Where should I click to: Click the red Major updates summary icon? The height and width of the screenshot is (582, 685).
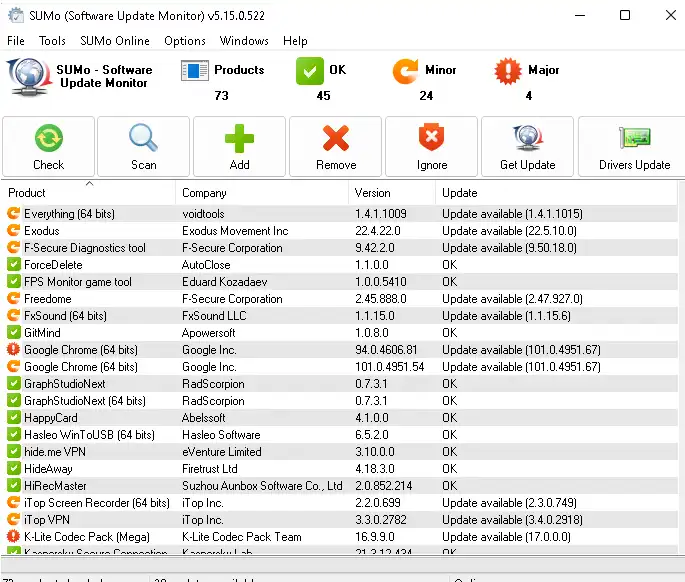click(509, 71)
